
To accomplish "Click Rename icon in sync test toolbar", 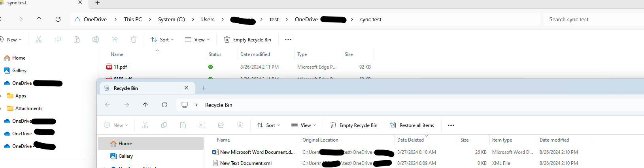I will 96,39.
